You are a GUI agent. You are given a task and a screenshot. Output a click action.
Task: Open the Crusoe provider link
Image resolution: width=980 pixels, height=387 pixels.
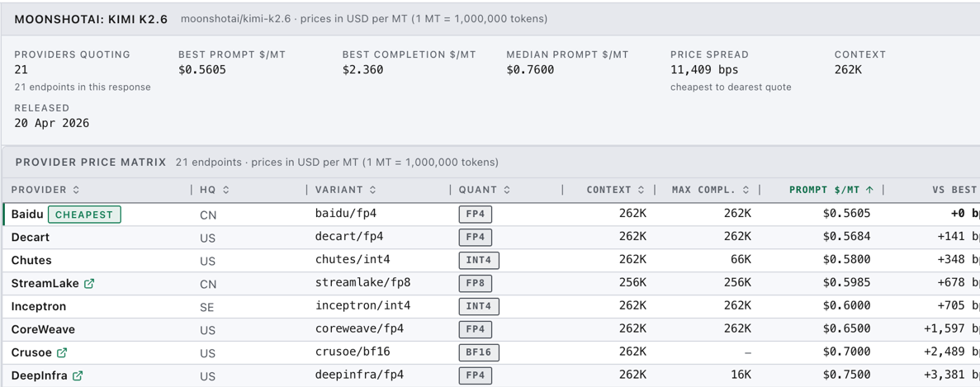[31, 352]
